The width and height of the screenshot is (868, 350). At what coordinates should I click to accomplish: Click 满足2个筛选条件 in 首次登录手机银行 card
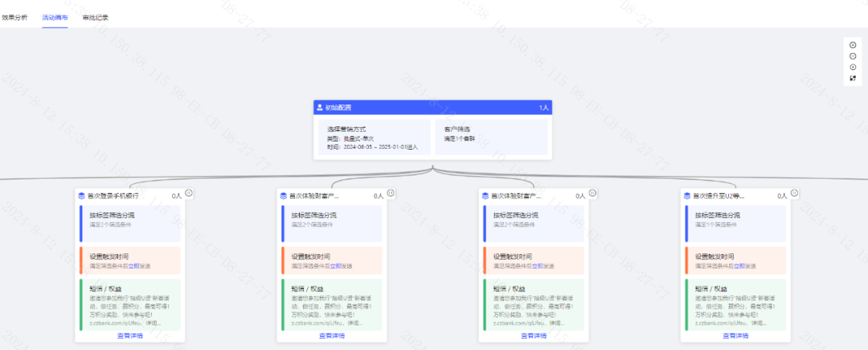[110, 224]
